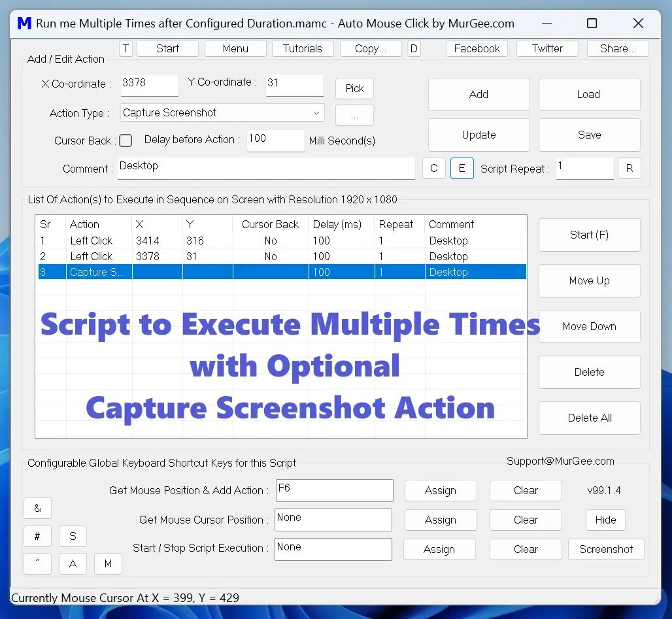Click the Action column header

99,224
